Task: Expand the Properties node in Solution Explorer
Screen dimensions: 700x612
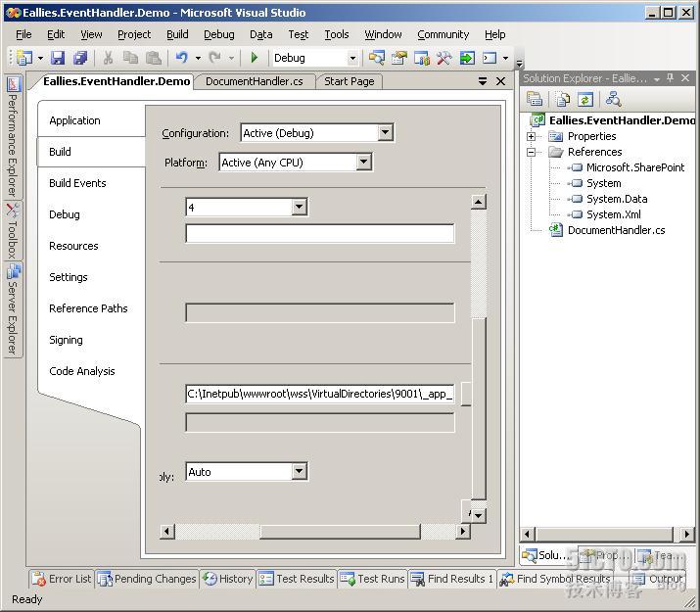Action: pyautogui.click(x=531, y=136)
